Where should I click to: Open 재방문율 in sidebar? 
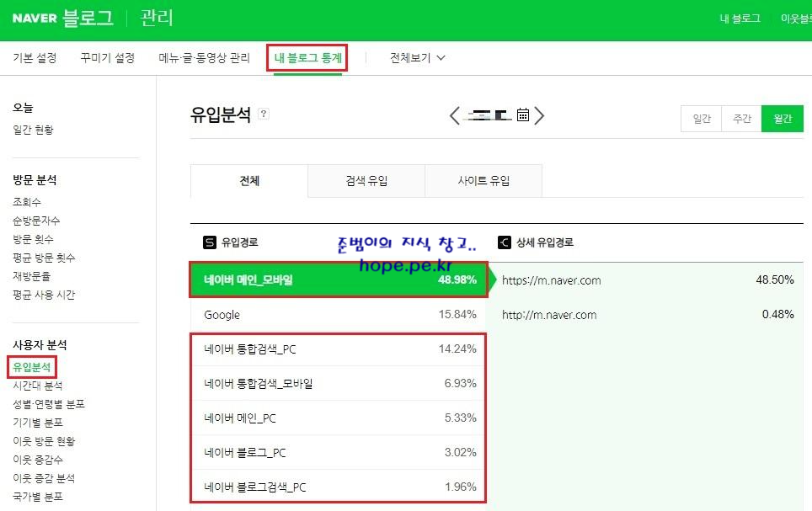click(32, 276)
